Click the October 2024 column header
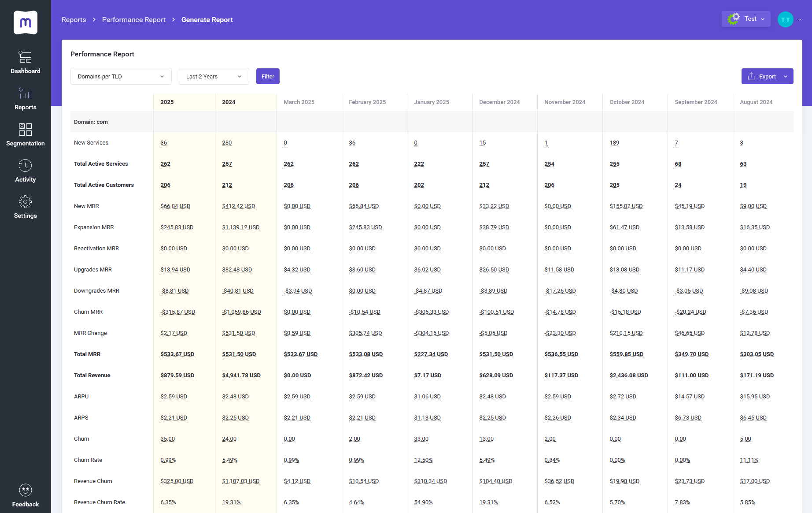The height and width of the screenshot is (513, 812). coord(627,102)
